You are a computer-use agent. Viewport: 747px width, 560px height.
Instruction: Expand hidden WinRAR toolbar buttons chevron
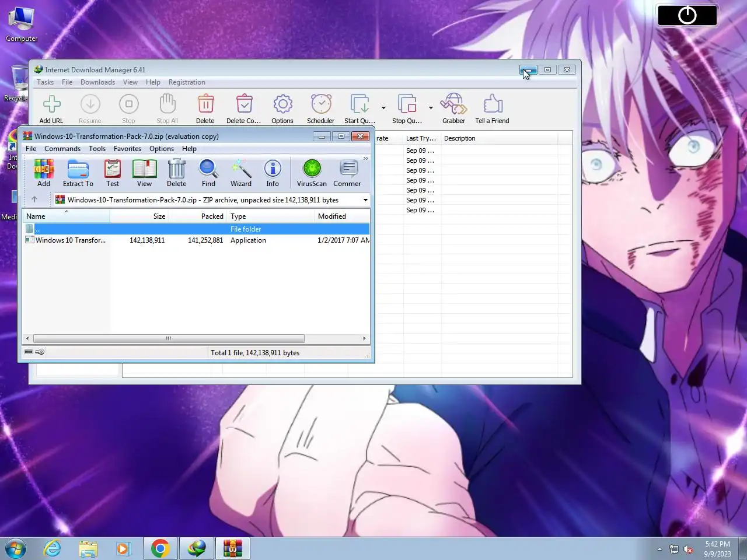(366, 159)
